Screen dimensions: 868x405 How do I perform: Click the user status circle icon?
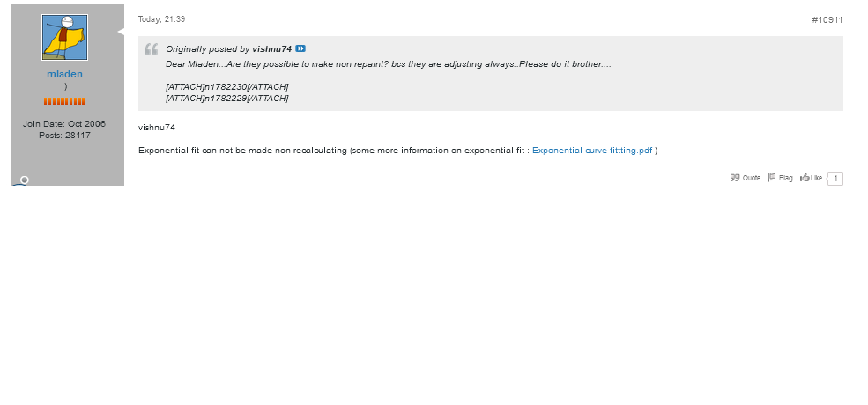24,180
